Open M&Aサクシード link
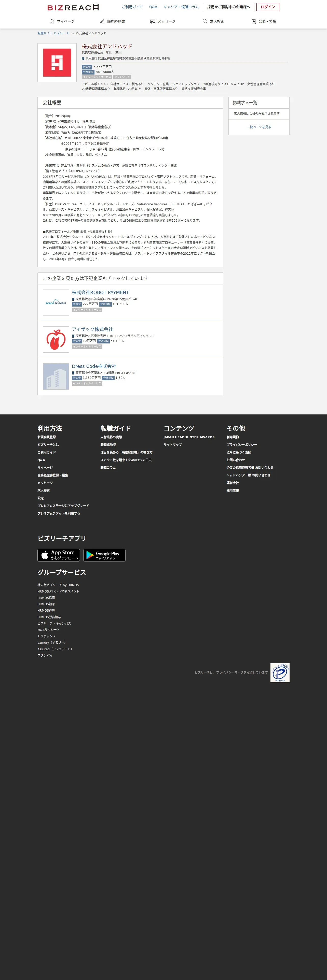Viewport: 327px width, 980px height. (48, 630)
